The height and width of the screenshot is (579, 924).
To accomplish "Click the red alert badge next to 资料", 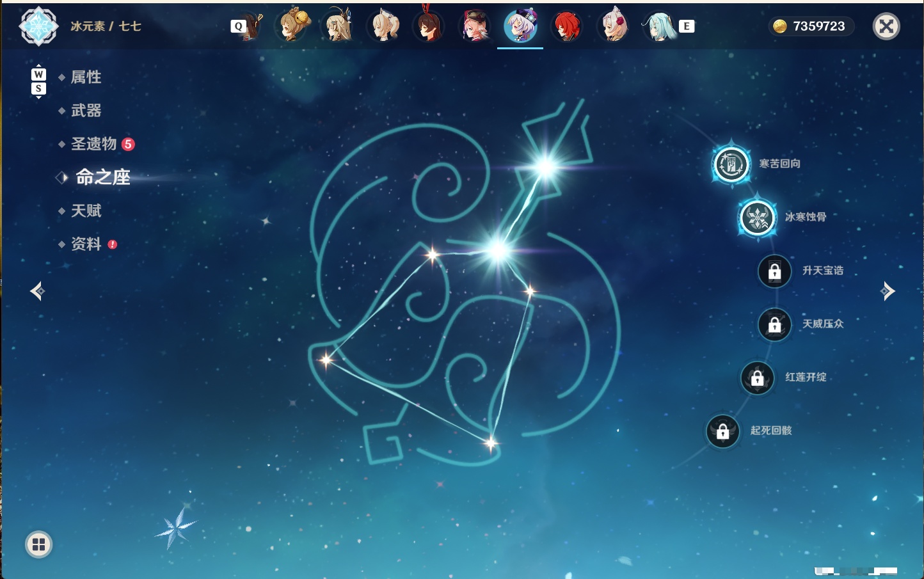I will click(x=113, y=244).
